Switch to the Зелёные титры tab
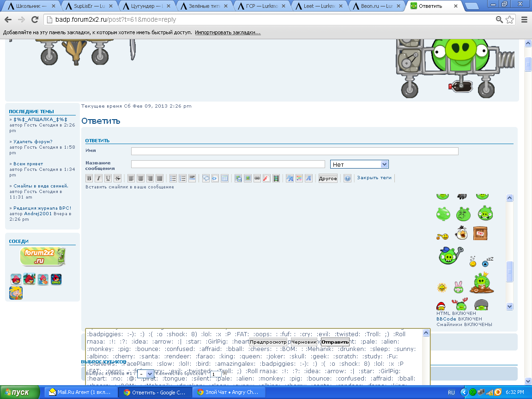This screenshot has width=532, height=399. pyautogui.click(x=205, y=6)
